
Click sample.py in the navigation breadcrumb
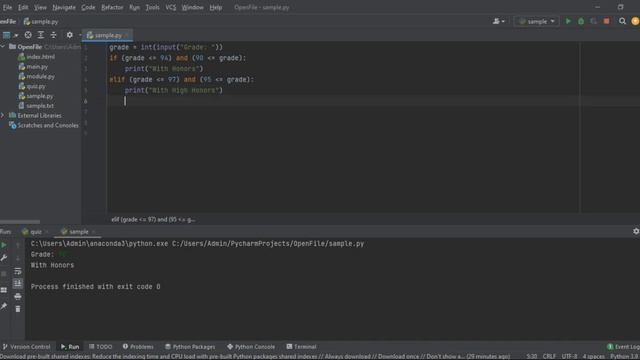tap(41, 22)
